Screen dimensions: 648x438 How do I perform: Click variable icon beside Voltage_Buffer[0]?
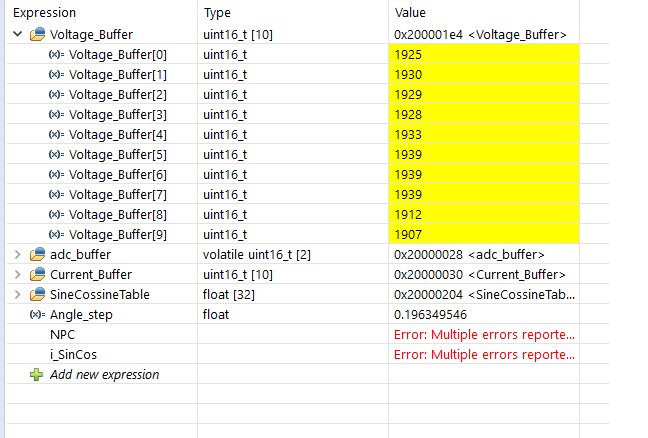[56, 55]
